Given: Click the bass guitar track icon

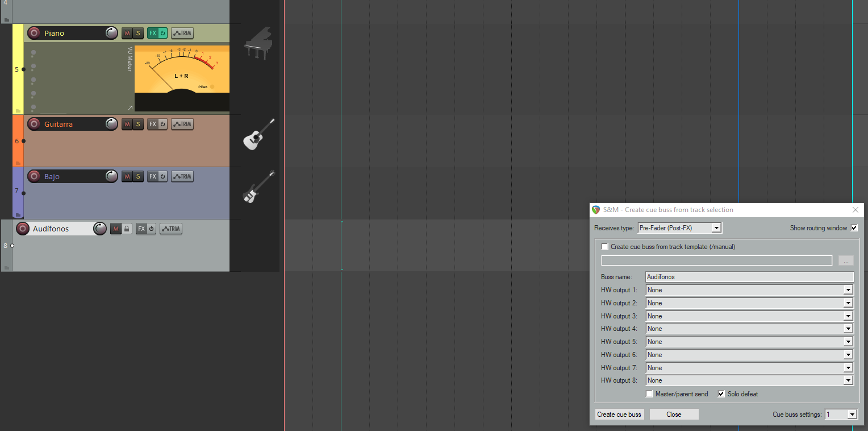Looking at the screenshot, I should point(258,187).
